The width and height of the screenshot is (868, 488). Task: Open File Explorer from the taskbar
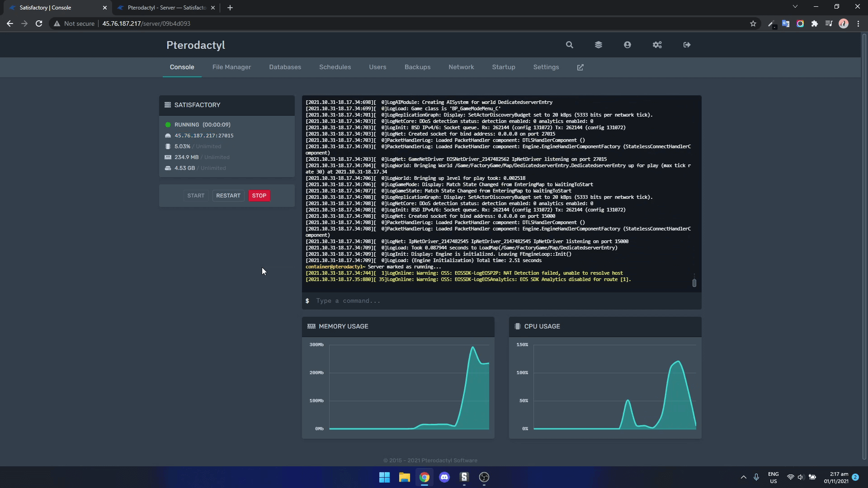pos(404,477)
